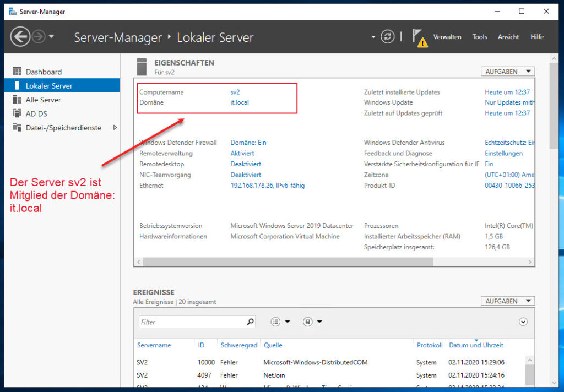This screenshot has height=392, width=564.
Task: Click the Alle Server icon
Action: (17, 99)
